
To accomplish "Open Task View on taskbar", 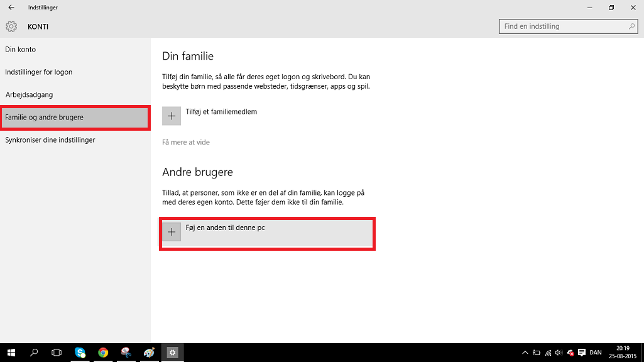I will point(57,353).
